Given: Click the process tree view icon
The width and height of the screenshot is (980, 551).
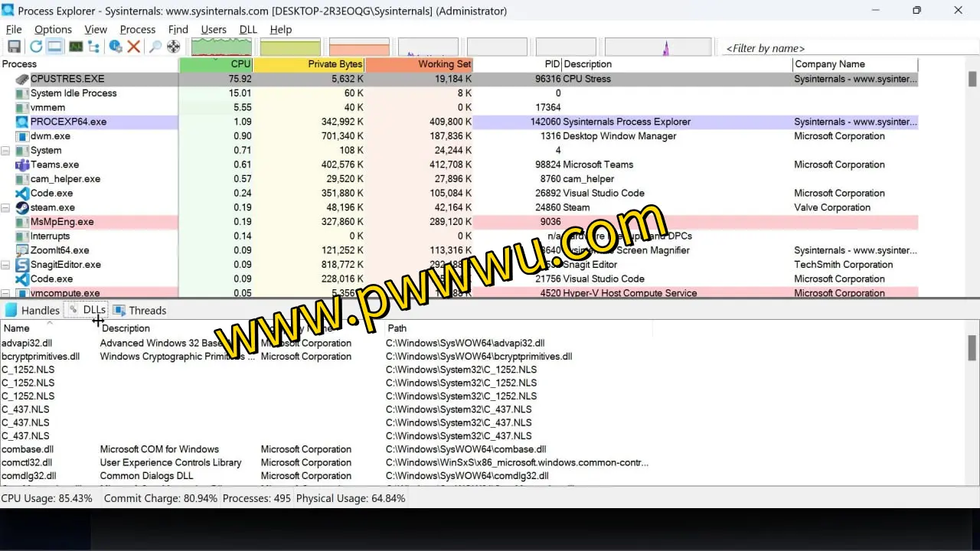Looking at the screenshot, I should point(94,47).
